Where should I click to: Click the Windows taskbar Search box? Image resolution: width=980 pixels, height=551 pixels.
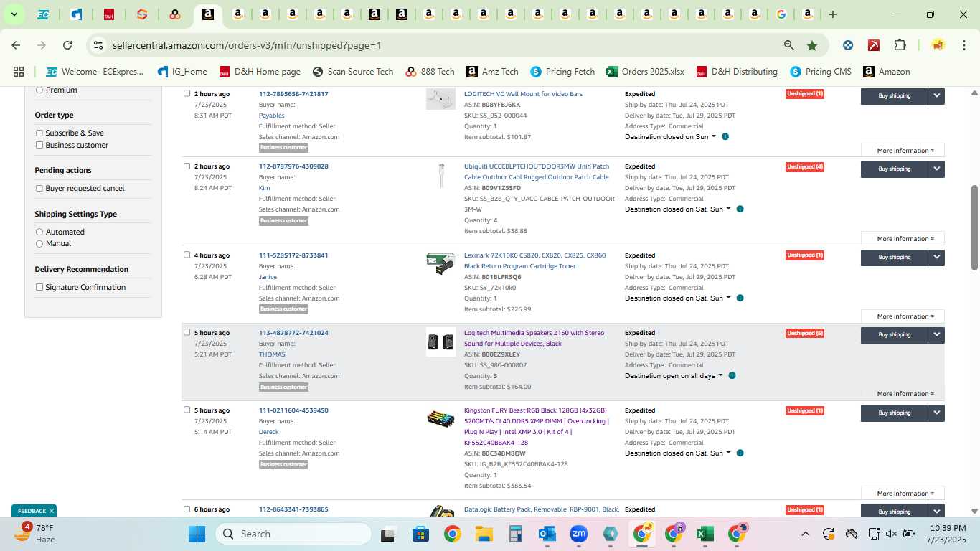(x=293, y=534)
